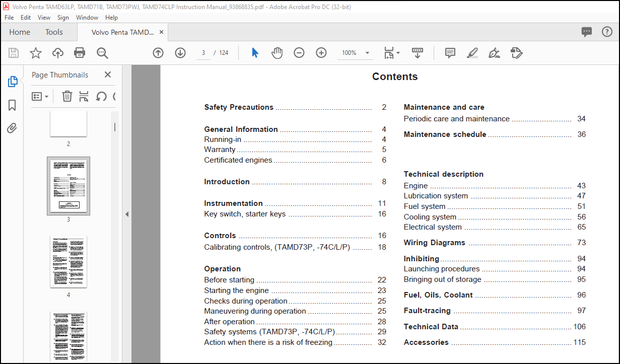Click the page number input field
This screenshot has height=364, width=620.
pos(203,53)
